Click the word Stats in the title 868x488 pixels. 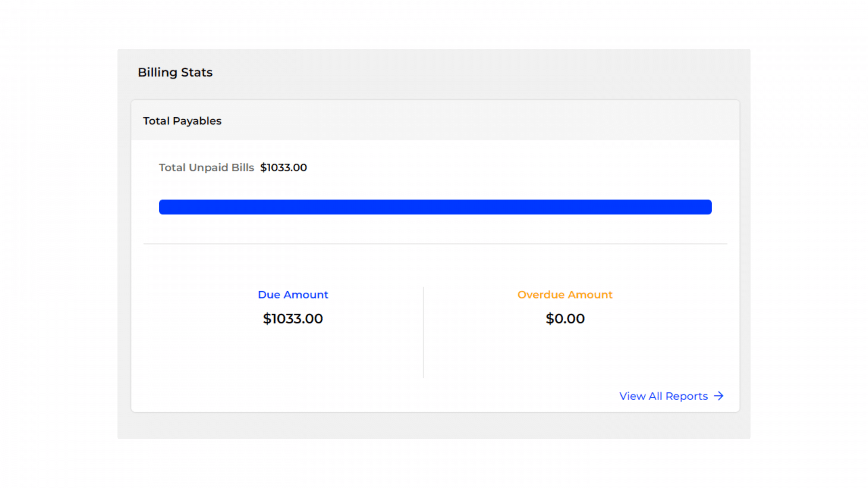coord(197,72)
